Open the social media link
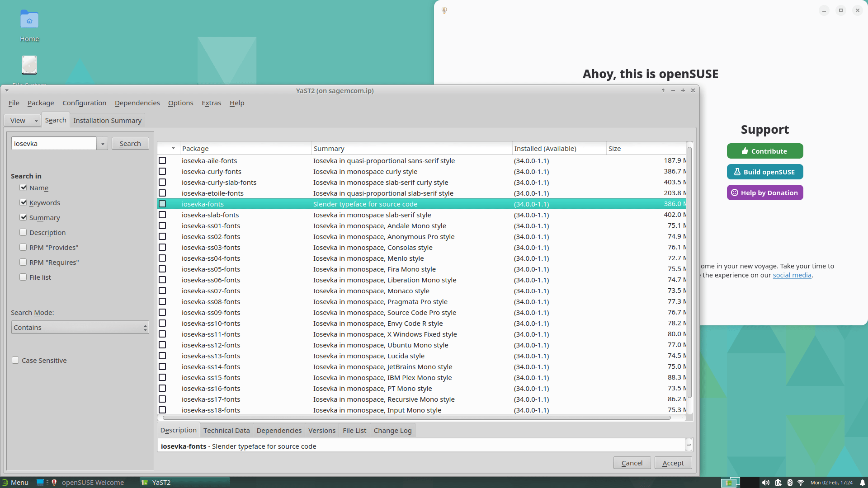Image resolution: width=868 pixels, height=488 pixels. [x=792, y=275]
